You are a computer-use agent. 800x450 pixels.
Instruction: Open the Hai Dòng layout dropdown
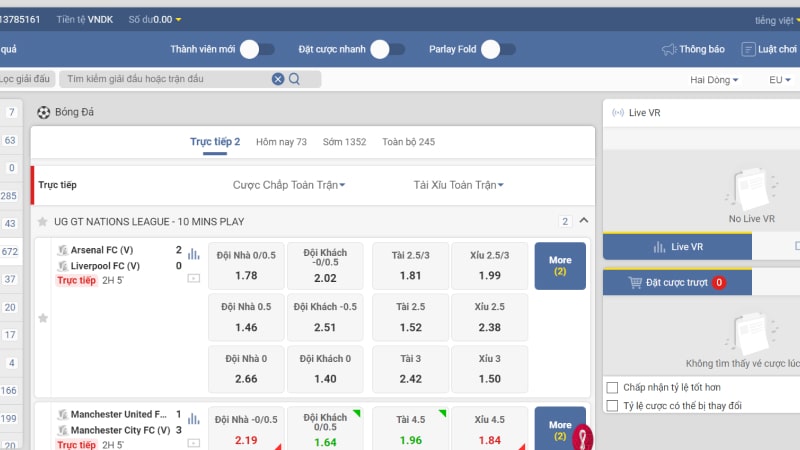click(x=714, y=80)
